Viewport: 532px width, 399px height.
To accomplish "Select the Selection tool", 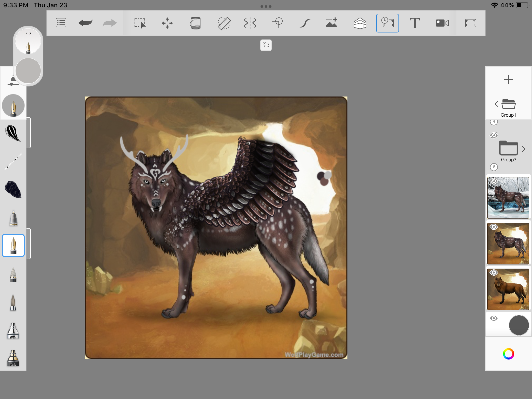I will point(140,23).
